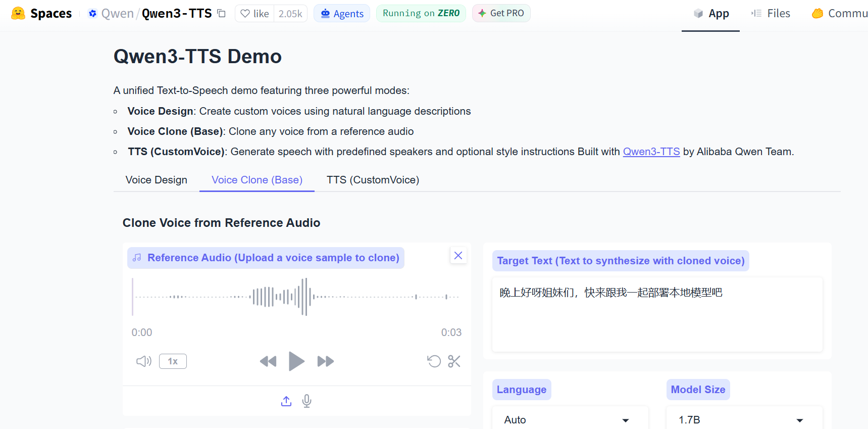The width and height of the screenshot is (868, 429).
Task: Click the 0:03 audio duration label
Action: tap(451, 332)
